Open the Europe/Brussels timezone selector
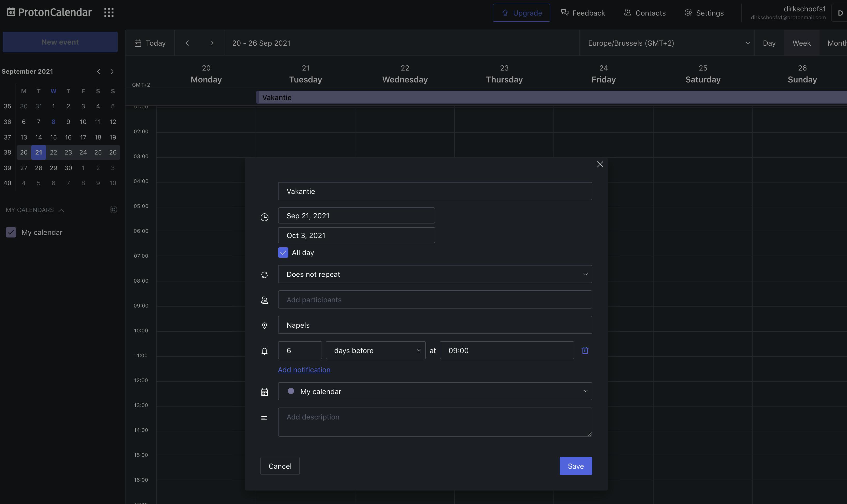This screenshot has height=504, width=847. tap(667, 43)
